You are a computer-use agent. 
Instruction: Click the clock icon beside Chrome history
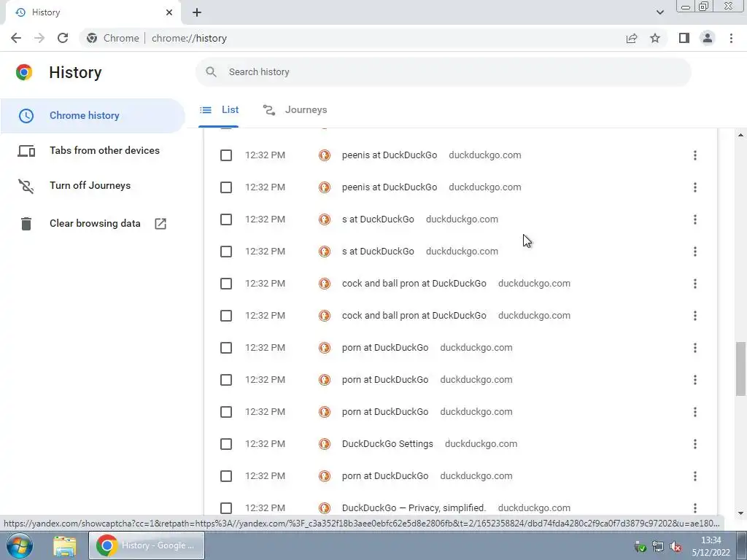pos(26,116)
